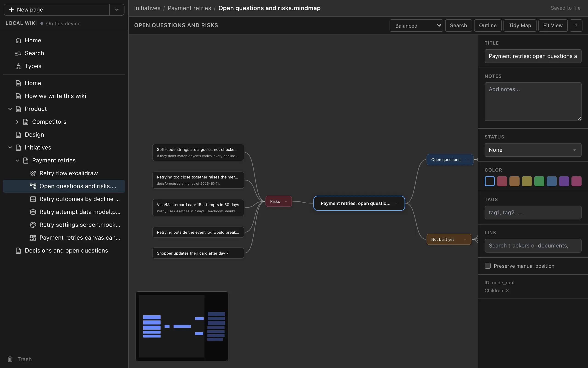Click document icon beside Payment retries page
The image size is (588, 368).
pos(26,161)
